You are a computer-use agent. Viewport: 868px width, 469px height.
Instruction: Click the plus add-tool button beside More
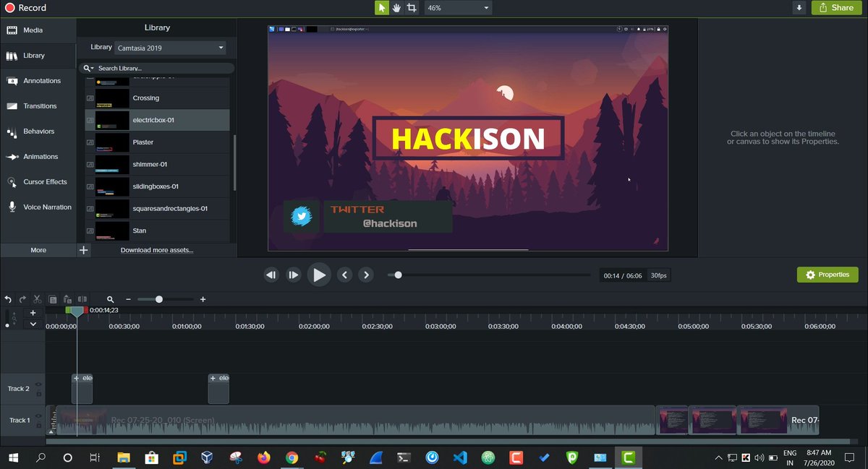click(x=84, y=250)
